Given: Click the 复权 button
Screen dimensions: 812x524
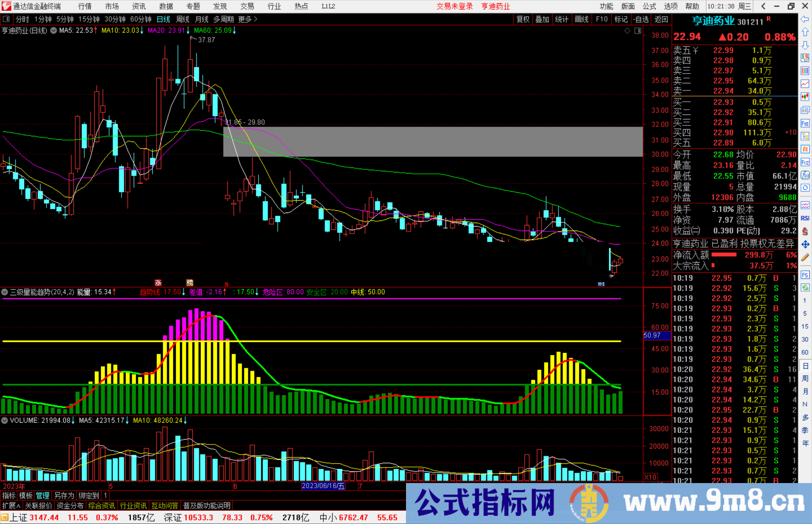Looking at the screenshot, I should 523,19.
